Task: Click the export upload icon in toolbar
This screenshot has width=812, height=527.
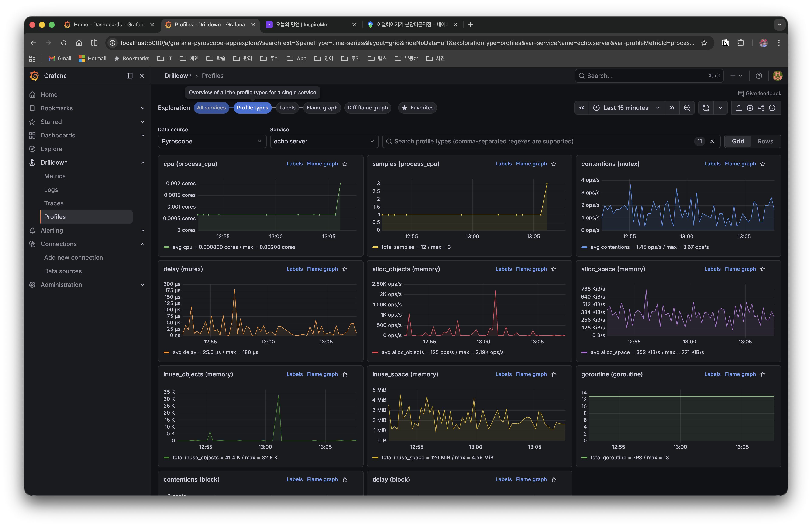Action: (739, 108)
